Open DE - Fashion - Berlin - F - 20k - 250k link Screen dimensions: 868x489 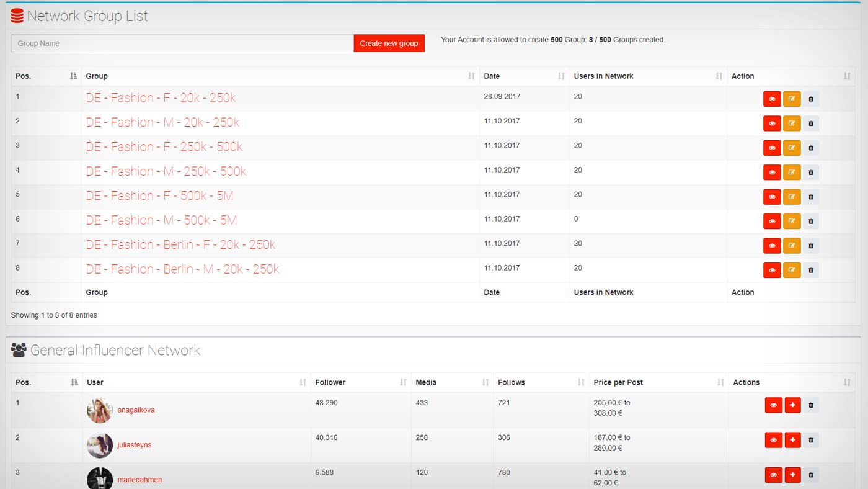(x=180, y=245)
